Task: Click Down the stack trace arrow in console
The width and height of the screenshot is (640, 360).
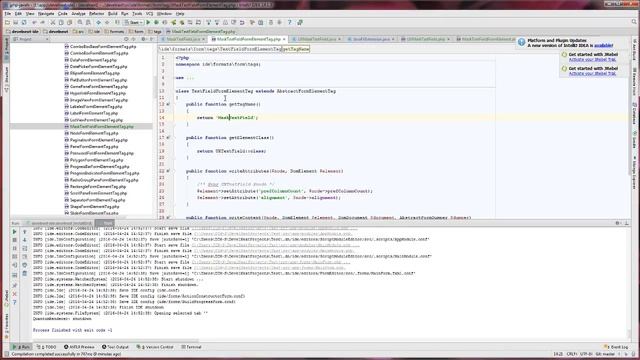Action: pos(24,240)
